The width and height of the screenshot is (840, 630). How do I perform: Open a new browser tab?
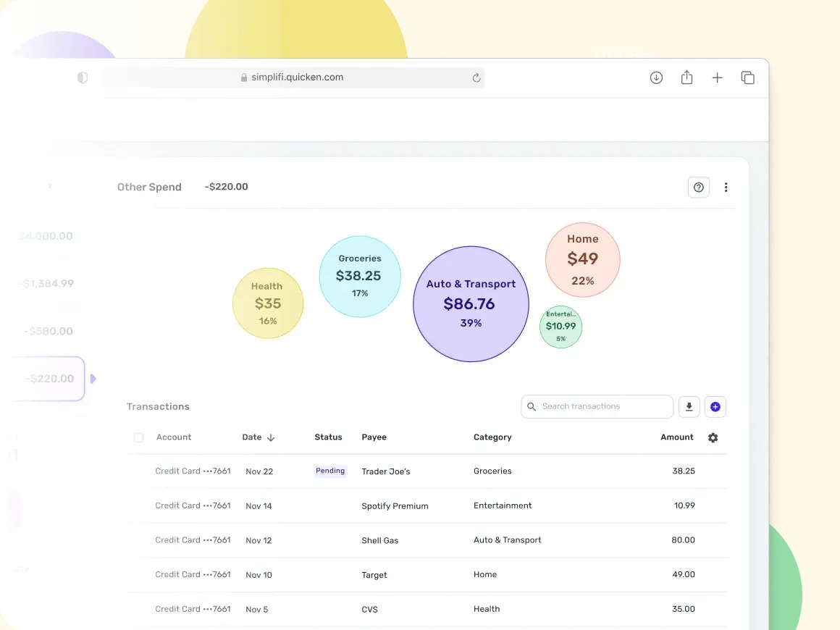tap(718, 77)
